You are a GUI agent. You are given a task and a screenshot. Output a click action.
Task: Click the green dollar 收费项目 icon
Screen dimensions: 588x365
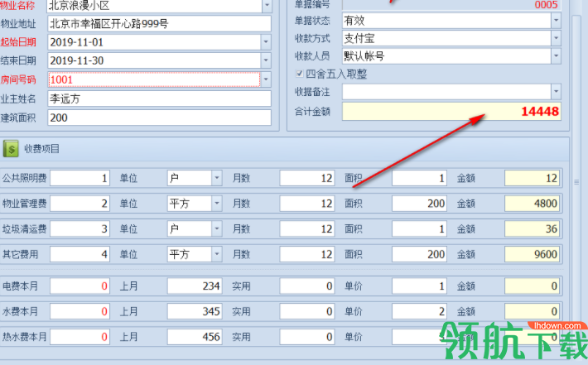pyautogui.click(x=11, y=149)
